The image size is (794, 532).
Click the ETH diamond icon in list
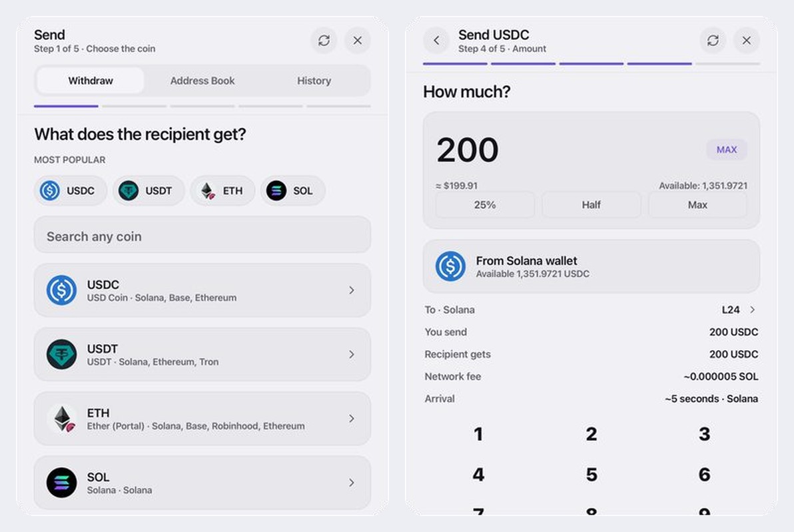62,419
